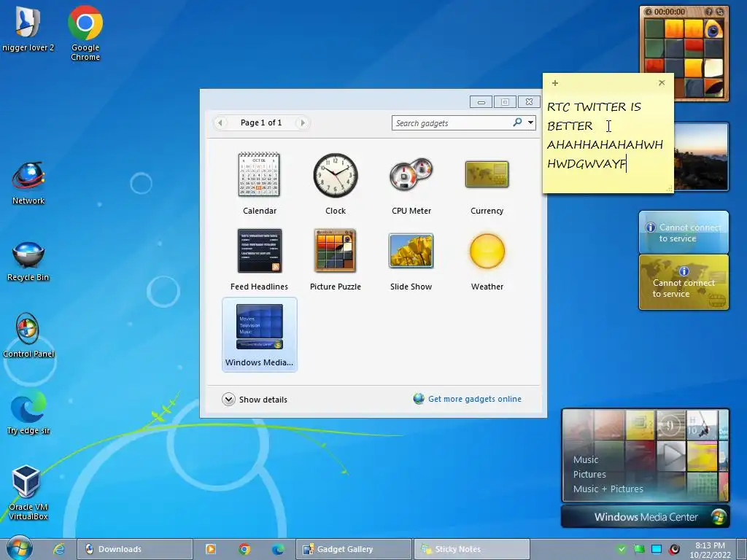Select the Clock gadget icon
The image size is (747, 560).
click(336, 175)
